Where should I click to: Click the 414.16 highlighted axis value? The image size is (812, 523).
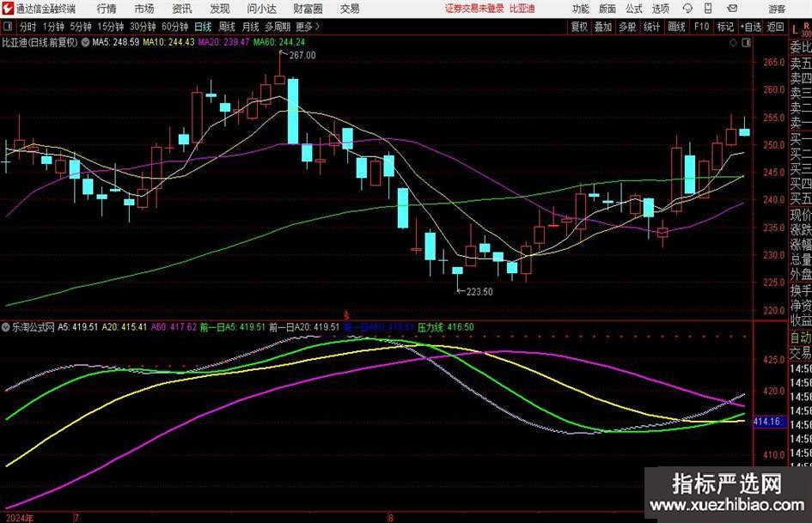tap(766, 422)
